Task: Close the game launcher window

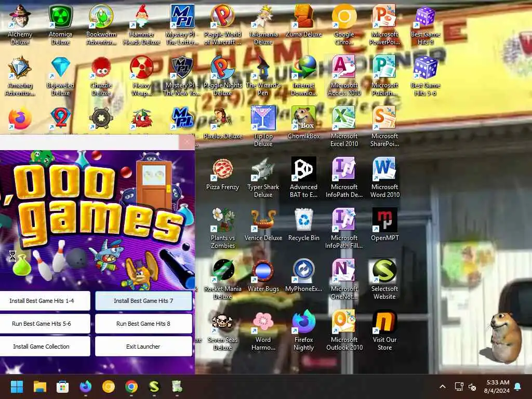Action: tap(187, 142)
